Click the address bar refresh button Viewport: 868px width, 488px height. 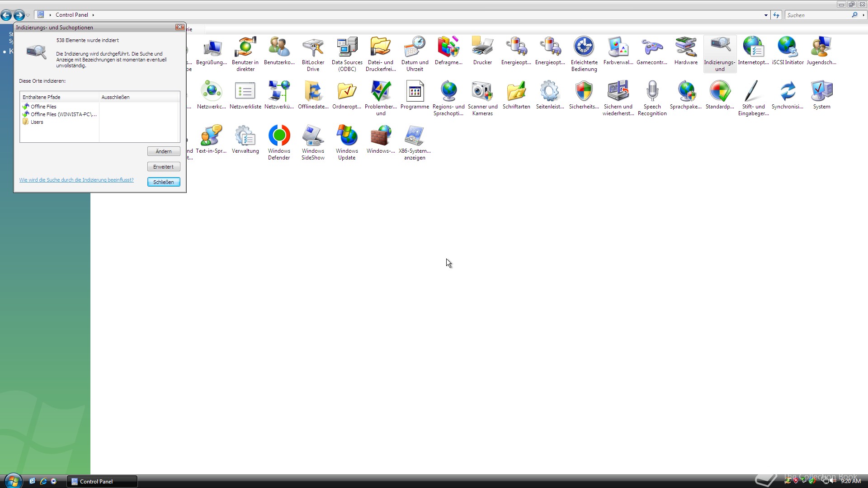pyautogui.click(x=776, y=15)
